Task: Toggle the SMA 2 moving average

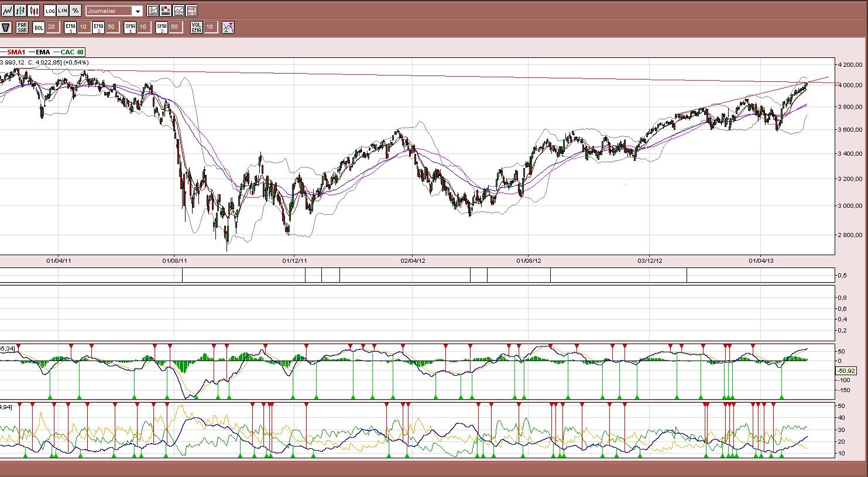Action: click(x=162, y=28)
